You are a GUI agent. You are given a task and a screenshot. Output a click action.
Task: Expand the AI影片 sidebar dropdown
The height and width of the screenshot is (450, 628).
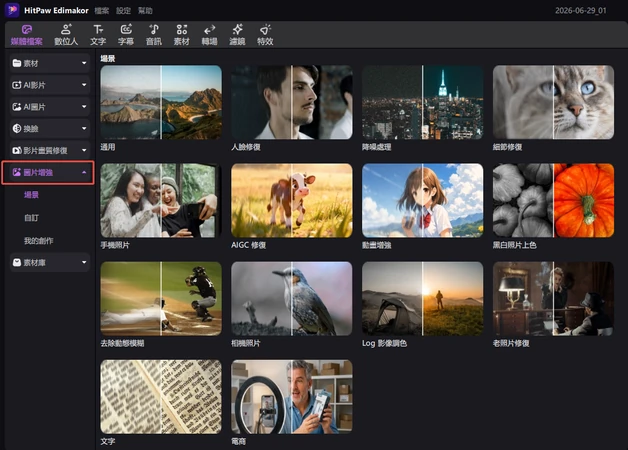coord(50,85)
